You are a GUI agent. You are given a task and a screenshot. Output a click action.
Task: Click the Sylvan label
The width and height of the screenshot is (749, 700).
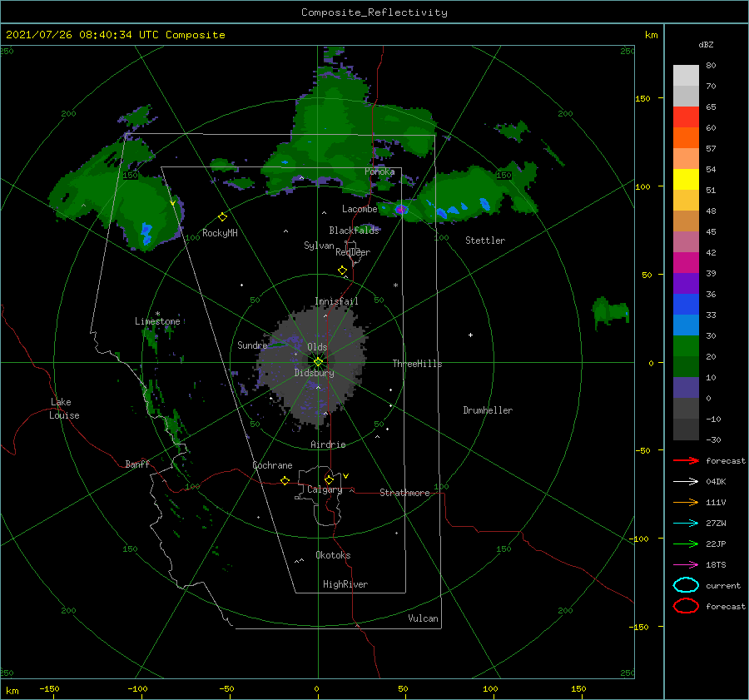[x=319, y=246]
